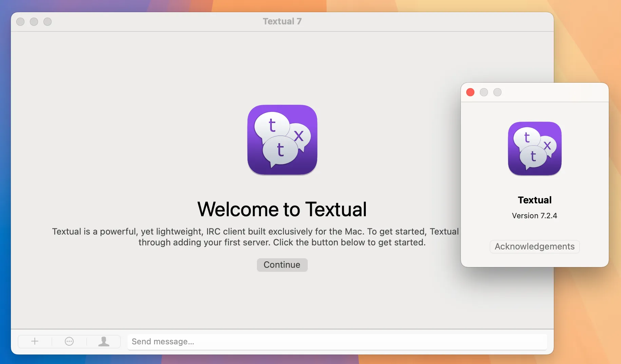The width and height of the screenshot is (621, 364).
Task: Click the bold Textual name in About window
Action: [535, 200]
